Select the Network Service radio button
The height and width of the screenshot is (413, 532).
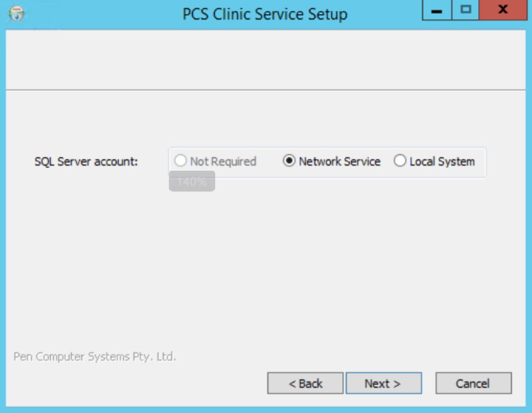[289, 161]
